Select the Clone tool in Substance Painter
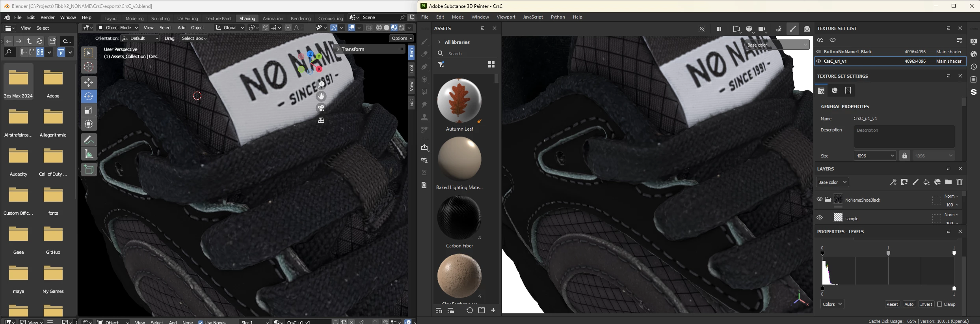Viewport: 980px width, 324px height. [424, 117]
